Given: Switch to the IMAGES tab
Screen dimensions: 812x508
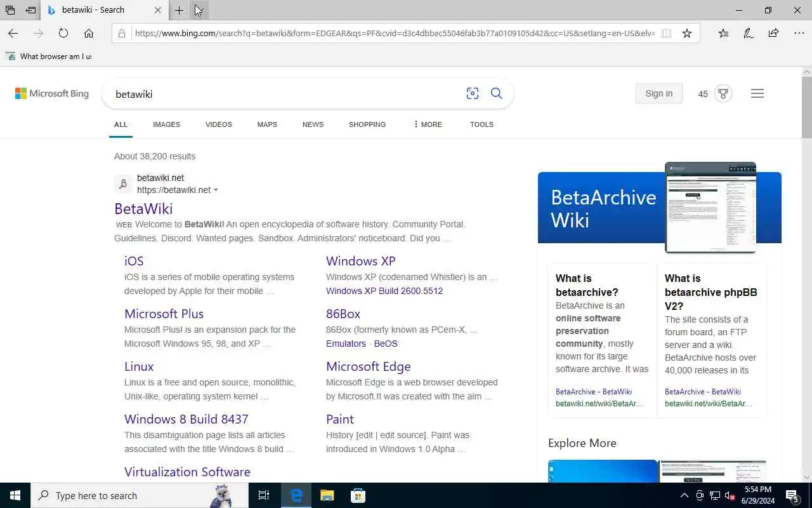Looking at the screenshot, I should (x=166, y=124).
